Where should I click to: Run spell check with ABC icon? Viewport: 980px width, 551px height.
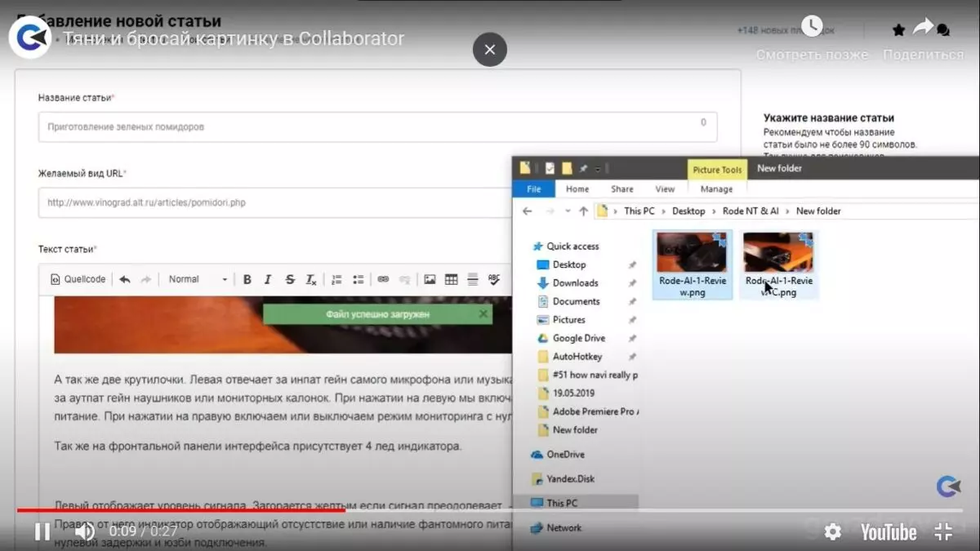pyautogui.click(x=493, y=279)
